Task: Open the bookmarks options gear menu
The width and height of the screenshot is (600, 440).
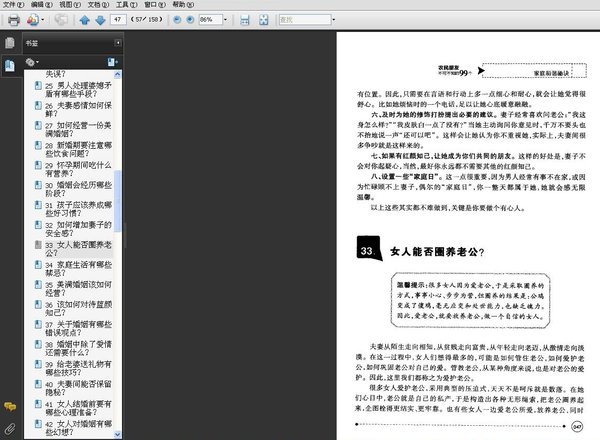Action: (32, 62)
